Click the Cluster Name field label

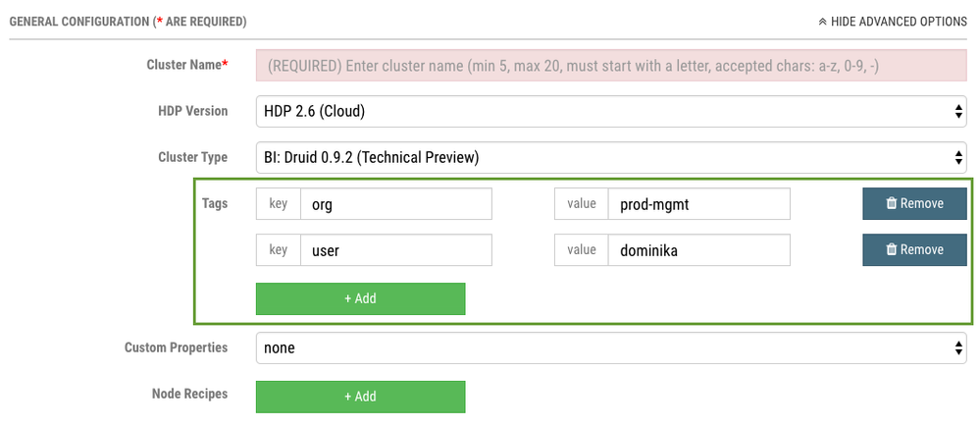(x=186, y=65)
